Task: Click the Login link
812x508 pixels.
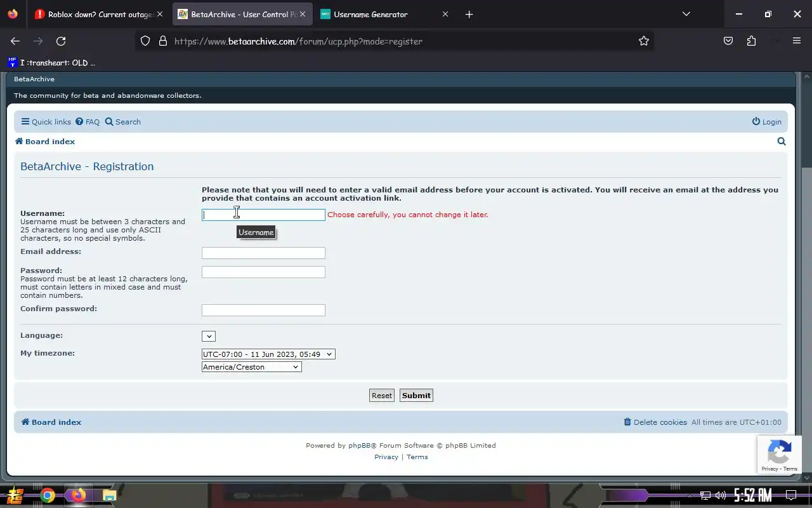Action: click(x=767, y=122)
